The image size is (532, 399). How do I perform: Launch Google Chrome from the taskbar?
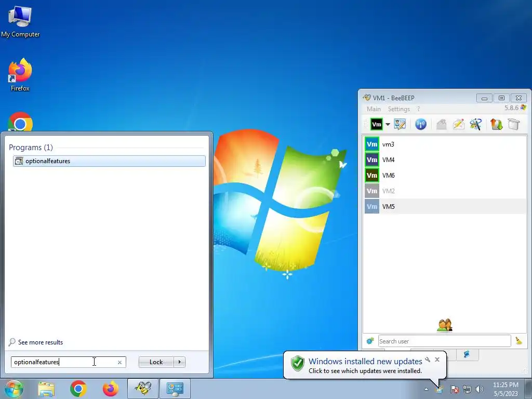[78, 389]
